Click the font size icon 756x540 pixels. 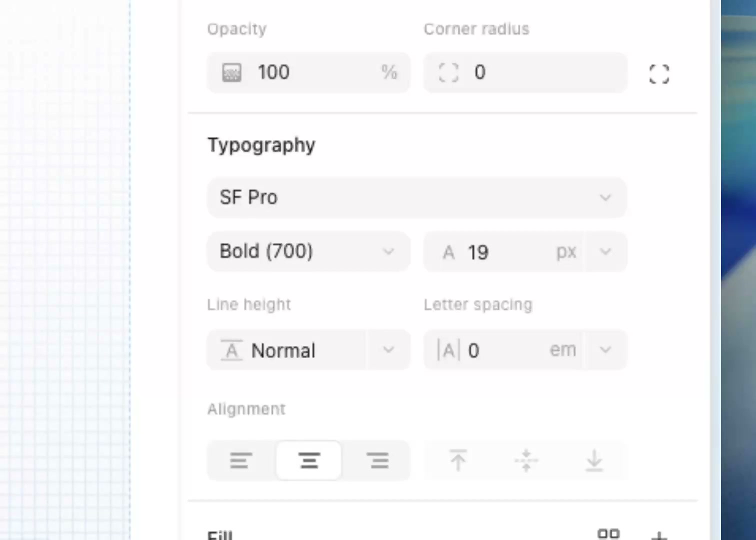pyautogui.click(x=448, y=251)
